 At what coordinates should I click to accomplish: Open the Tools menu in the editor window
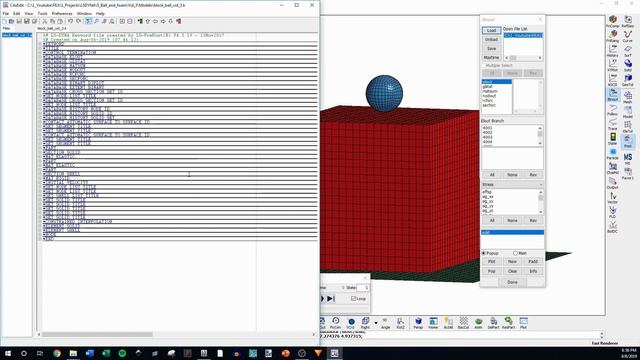(42, 13)
